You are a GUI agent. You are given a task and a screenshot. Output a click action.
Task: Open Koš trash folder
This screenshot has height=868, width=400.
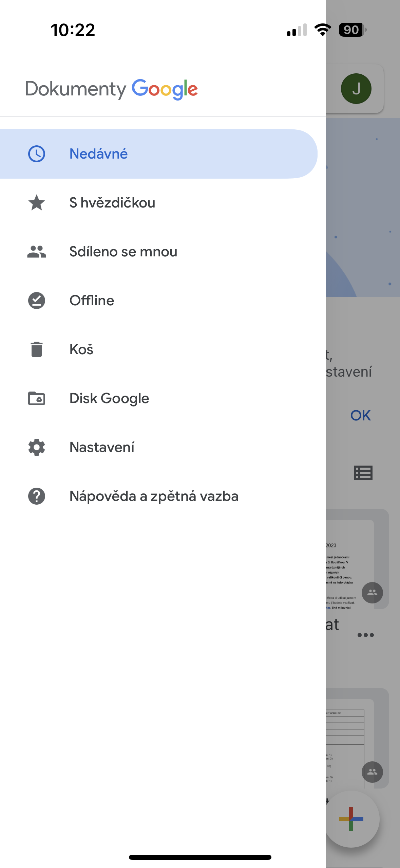pos(81,349)
